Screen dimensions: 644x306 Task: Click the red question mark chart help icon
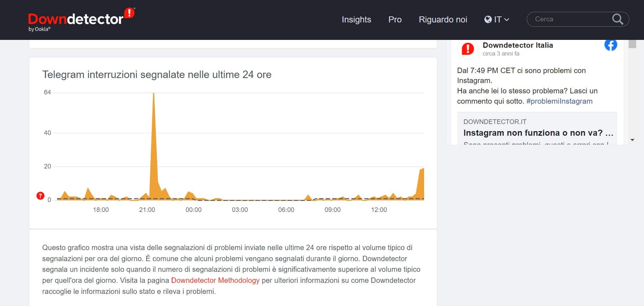click(40, 196)
